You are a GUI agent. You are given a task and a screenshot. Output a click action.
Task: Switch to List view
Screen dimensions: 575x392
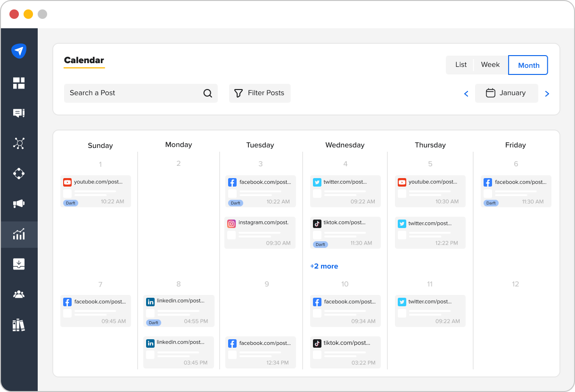click(460, 65)
